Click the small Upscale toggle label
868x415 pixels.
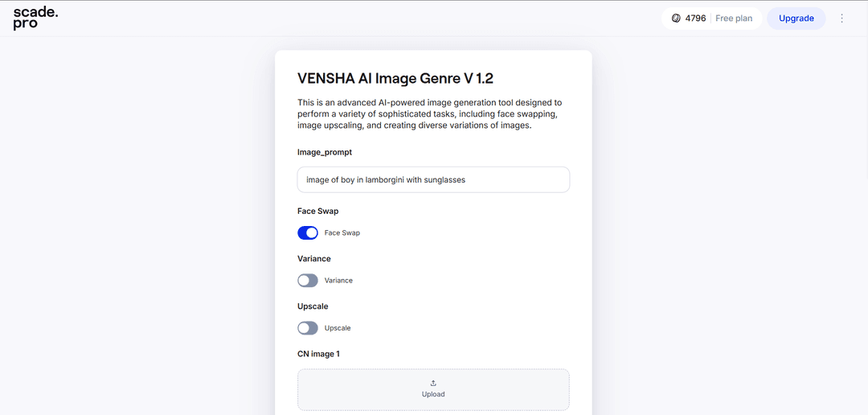point(338,328)
